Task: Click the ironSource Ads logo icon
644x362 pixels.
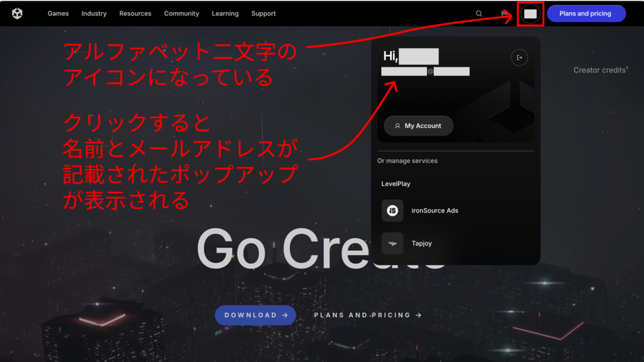Action: [392, 211]
